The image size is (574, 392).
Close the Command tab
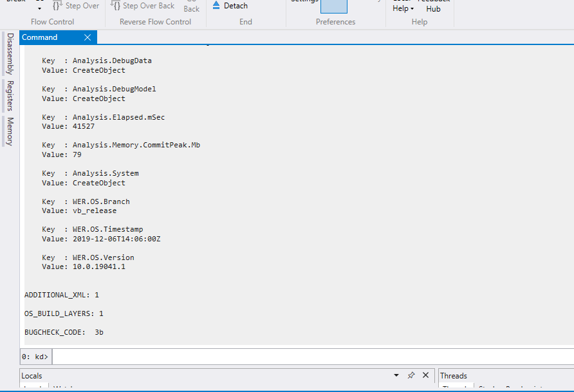click(x=88, y=37)
